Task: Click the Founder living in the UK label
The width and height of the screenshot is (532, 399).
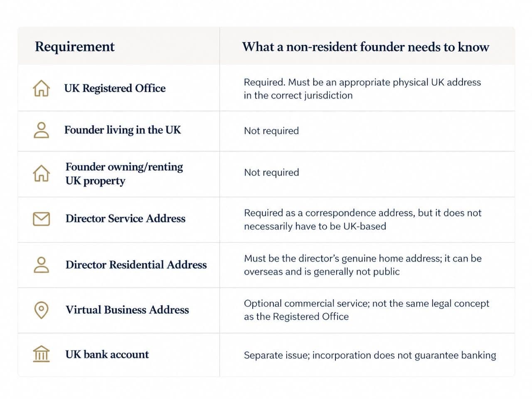Action: (123, 130)
